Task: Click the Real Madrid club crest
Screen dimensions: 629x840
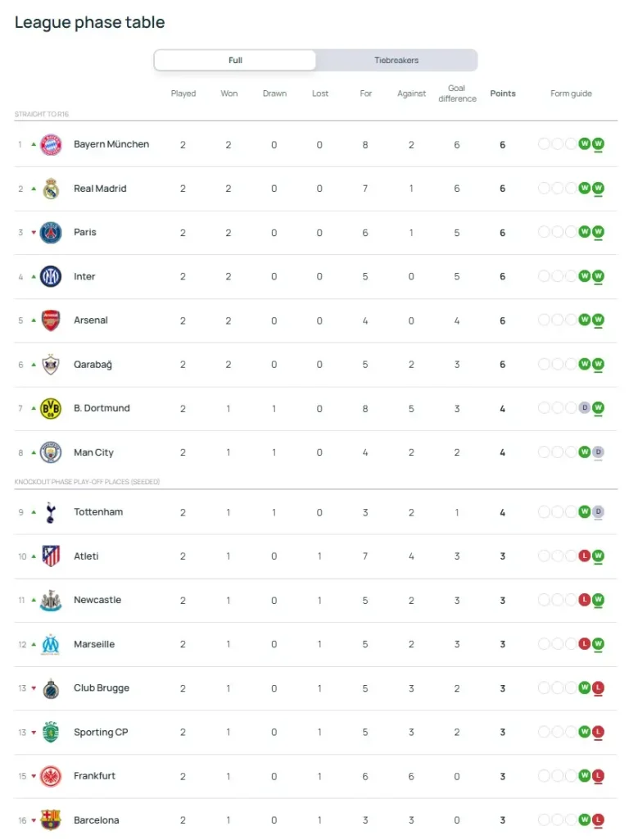Action: click(51, 188)
